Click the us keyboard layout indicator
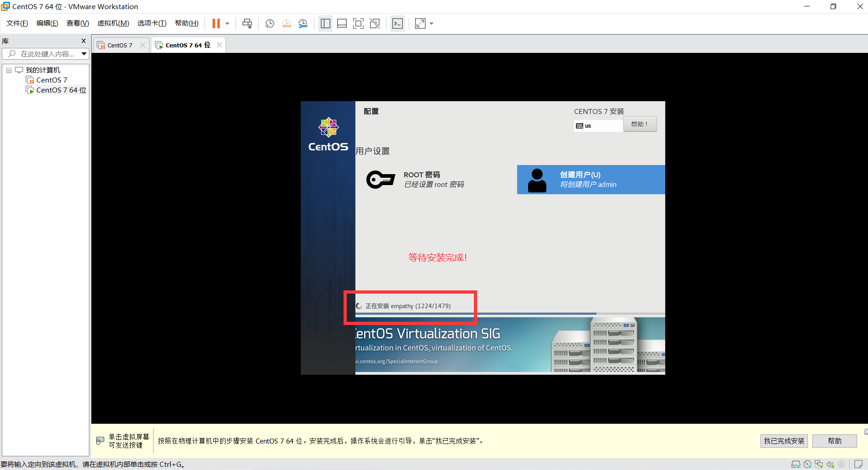868x470 pixels. 598,126
